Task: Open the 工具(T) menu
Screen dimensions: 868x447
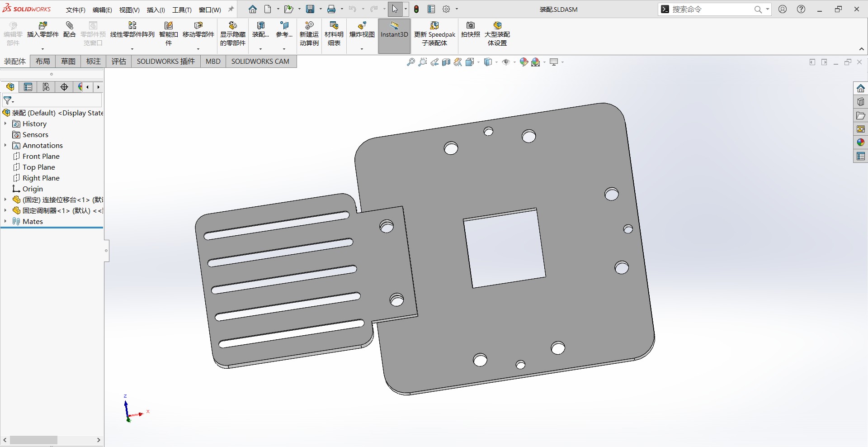Action: tap(182, 10)
